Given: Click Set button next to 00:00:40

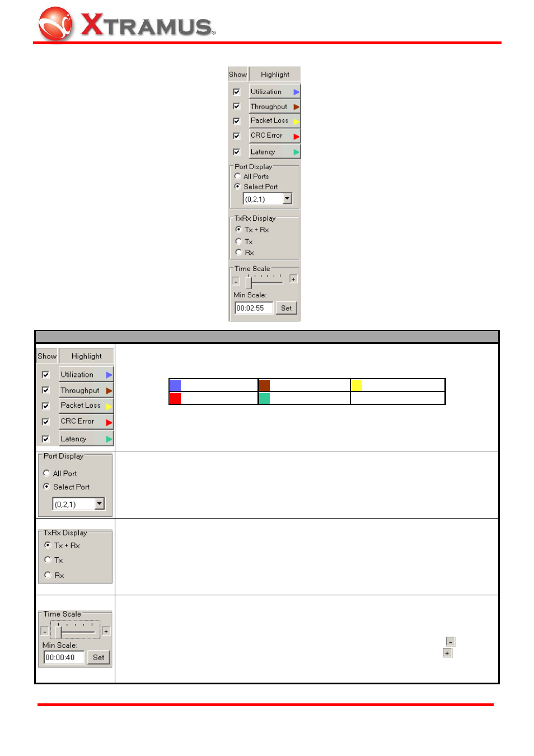Looking at the screenshot, I should (99, 657).
